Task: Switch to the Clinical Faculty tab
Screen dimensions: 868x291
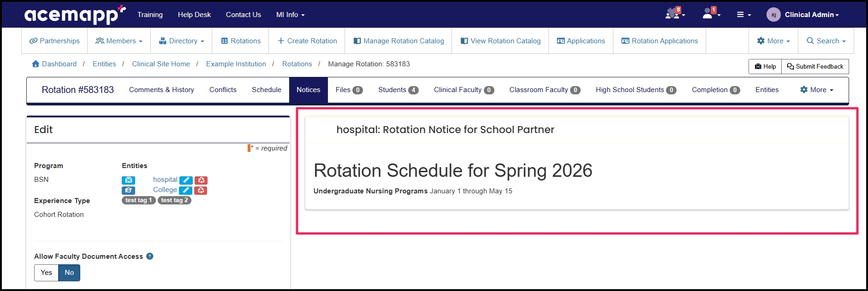Action: coord(464,90)
